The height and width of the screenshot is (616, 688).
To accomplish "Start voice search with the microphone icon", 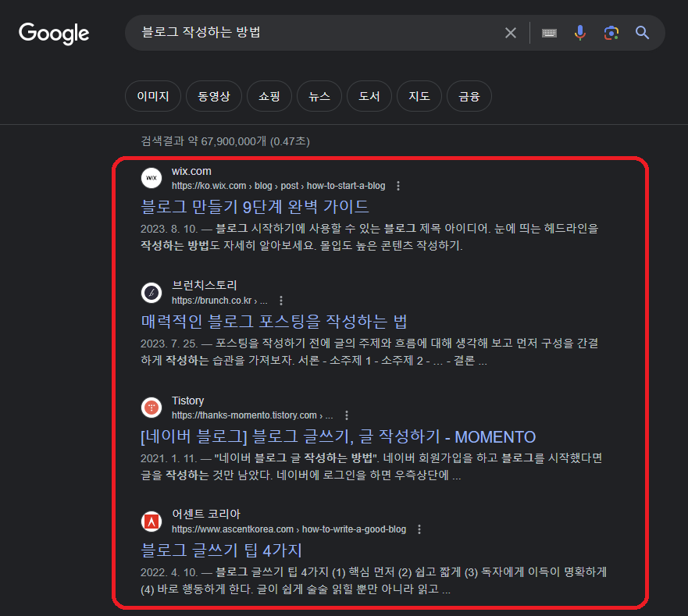I will (579, 33).
